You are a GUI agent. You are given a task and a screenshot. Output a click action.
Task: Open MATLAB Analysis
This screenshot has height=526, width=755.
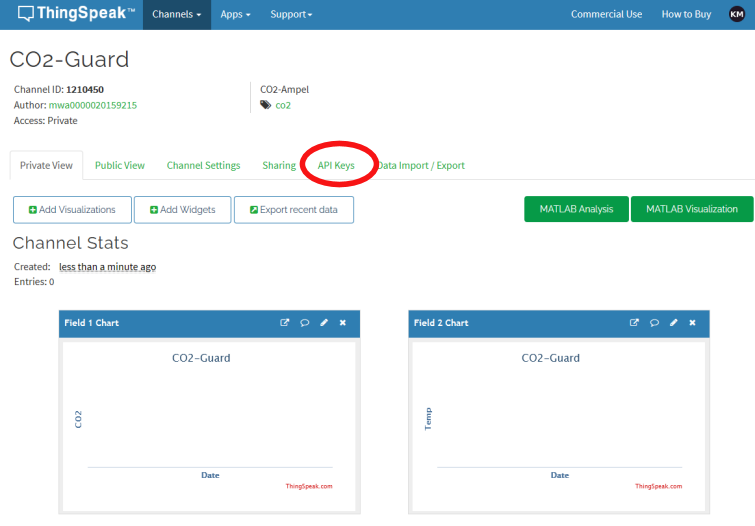click(576, 209)
